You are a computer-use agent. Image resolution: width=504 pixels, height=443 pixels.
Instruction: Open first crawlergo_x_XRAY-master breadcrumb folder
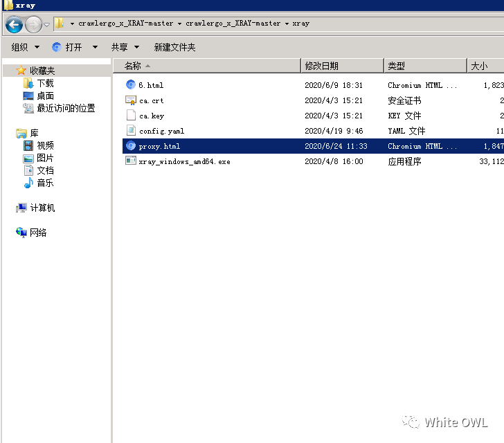coord(126,24)
